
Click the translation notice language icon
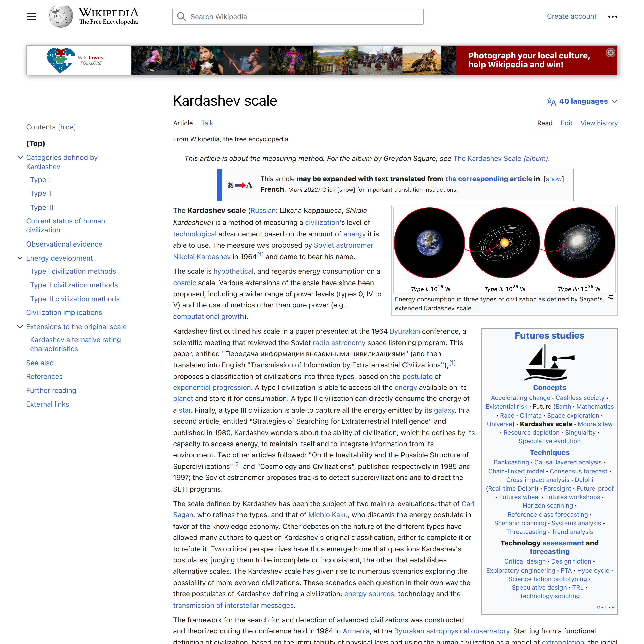(x=240, y=185)
